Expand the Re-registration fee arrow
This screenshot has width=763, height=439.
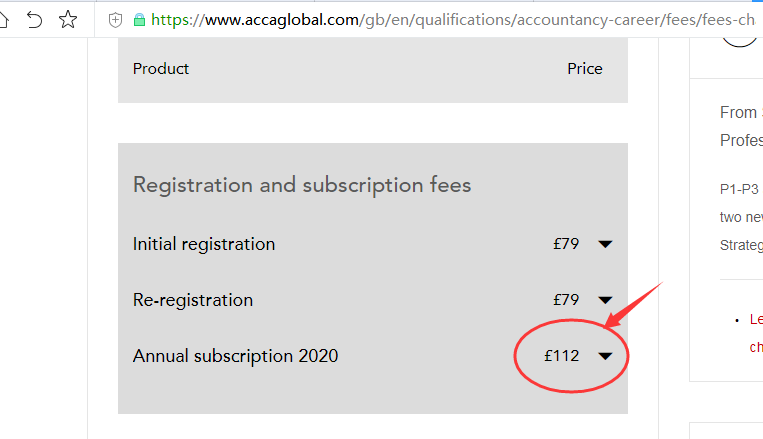tap(605, 300)
